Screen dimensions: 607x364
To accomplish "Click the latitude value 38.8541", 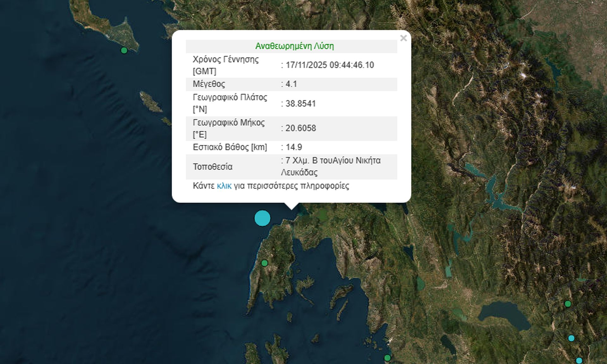I will coord(300,104).
